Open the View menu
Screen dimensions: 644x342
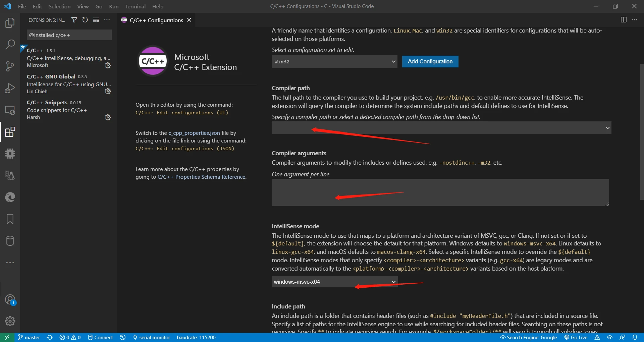83,6
